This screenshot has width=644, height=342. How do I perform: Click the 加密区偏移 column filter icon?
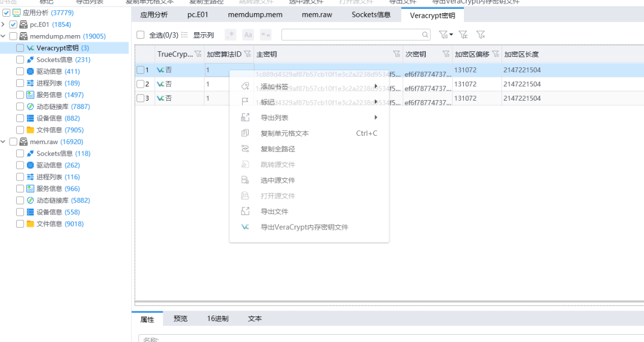pyautogui.click(x=496, y=54)
